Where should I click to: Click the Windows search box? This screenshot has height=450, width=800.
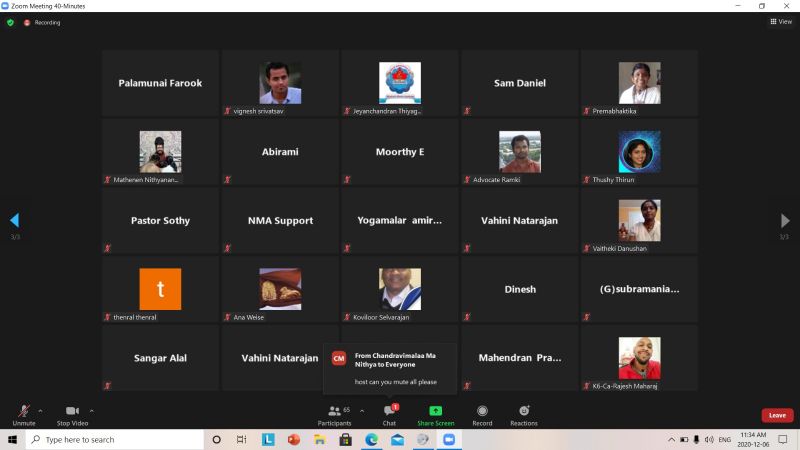click(115, 439)
